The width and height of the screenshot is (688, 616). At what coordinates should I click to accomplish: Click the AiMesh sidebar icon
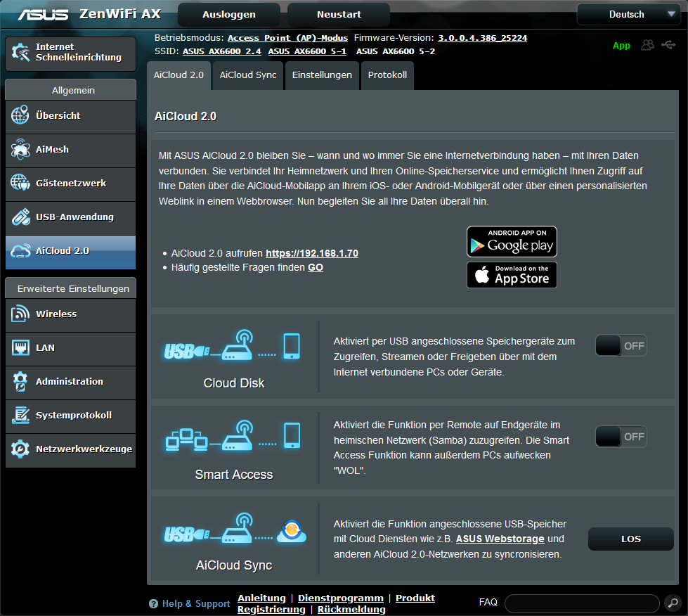[x=20, y=149]
